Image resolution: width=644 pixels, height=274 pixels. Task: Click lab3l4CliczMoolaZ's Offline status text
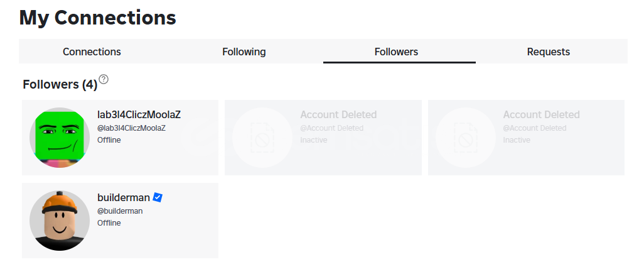(x=109, y=140)
